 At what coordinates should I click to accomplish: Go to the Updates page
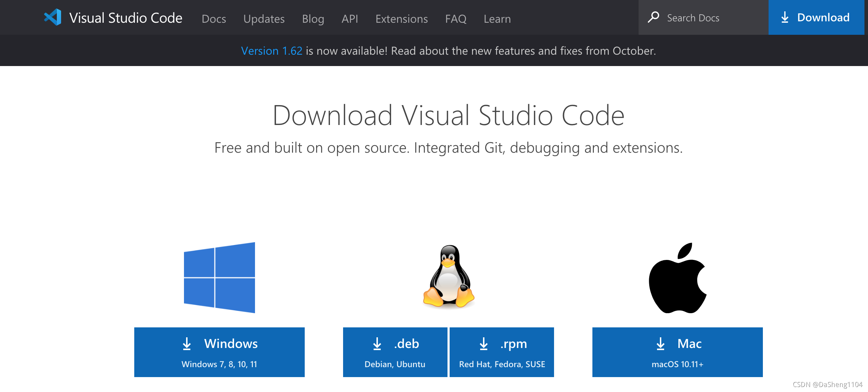point(264,18)
